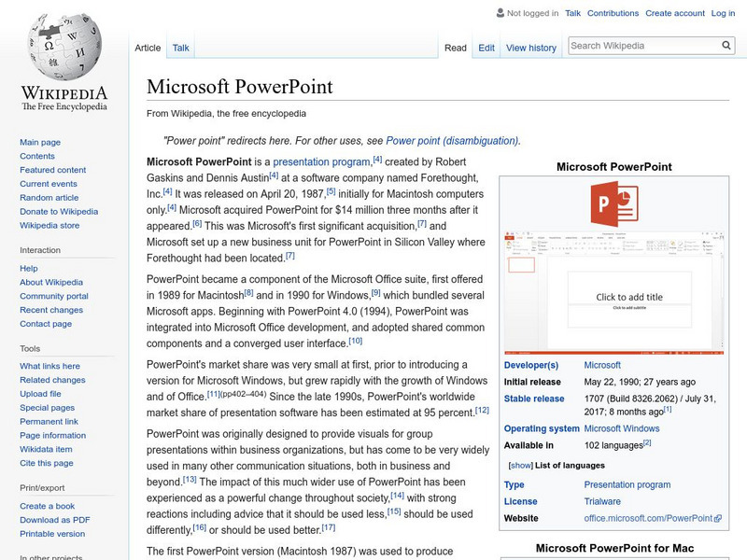Switch to the Talk tab

(x=181, y=48)
